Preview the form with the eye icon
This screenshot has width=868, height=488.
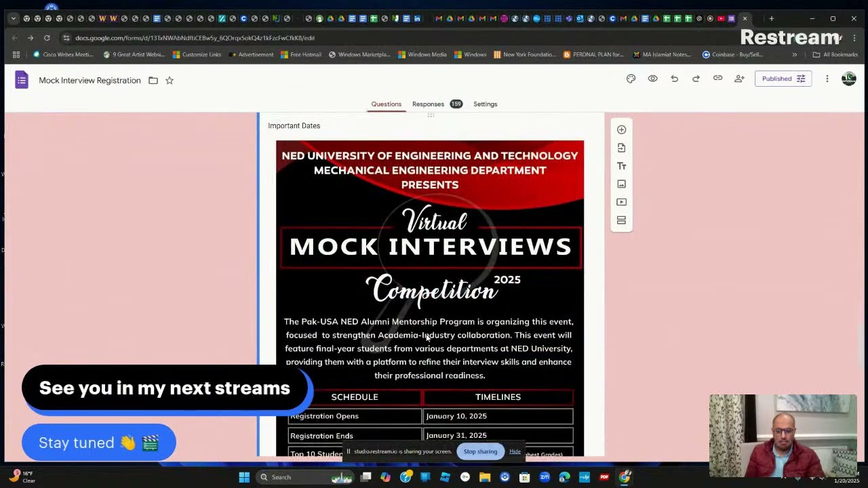(652, 79)
